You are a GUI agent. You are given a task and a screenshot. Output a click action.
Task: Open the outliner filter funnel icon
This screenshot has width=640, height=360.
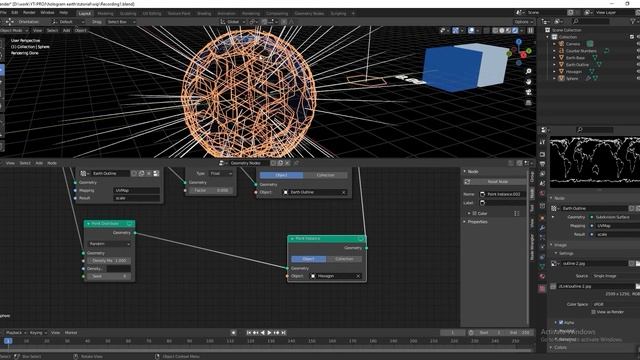pyautogui.click(x=633, y=21)
